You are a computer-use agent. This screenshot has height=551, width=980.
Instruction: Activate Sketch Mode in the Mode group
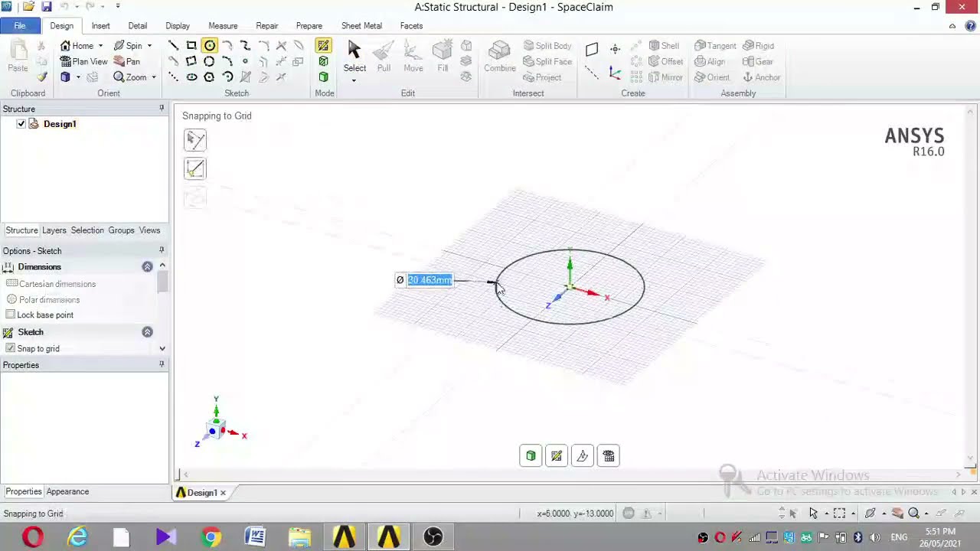(323, 46)
